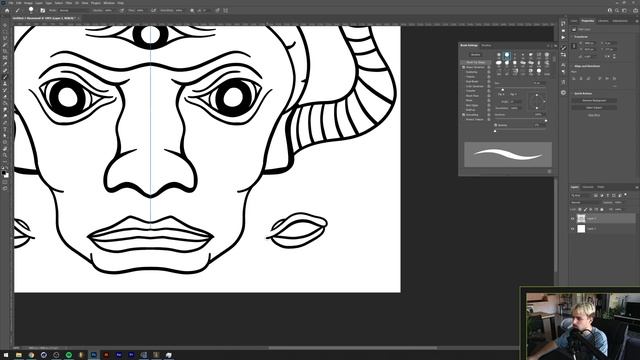Open the Windows Start button
Image resolution: width=640 pixels, height=360 pixels.
6,355
